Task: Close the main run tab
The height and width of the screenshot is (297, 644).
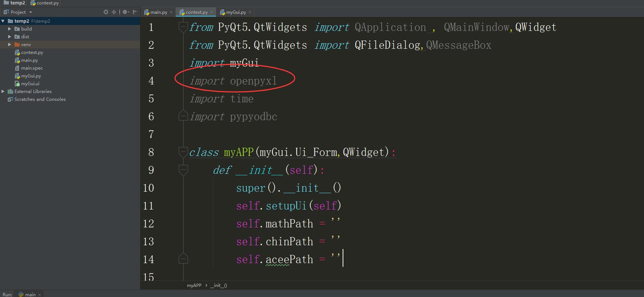Action: pos(39,294)
